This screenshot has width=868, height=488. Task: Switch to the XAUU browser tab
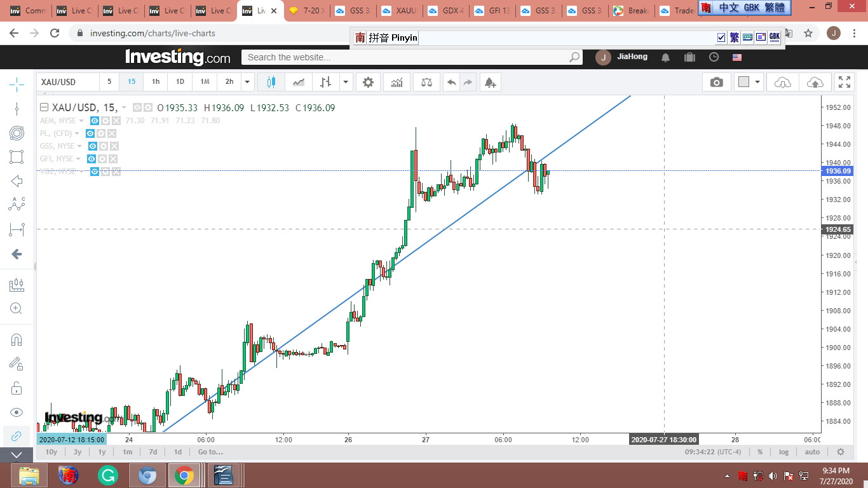400,11
